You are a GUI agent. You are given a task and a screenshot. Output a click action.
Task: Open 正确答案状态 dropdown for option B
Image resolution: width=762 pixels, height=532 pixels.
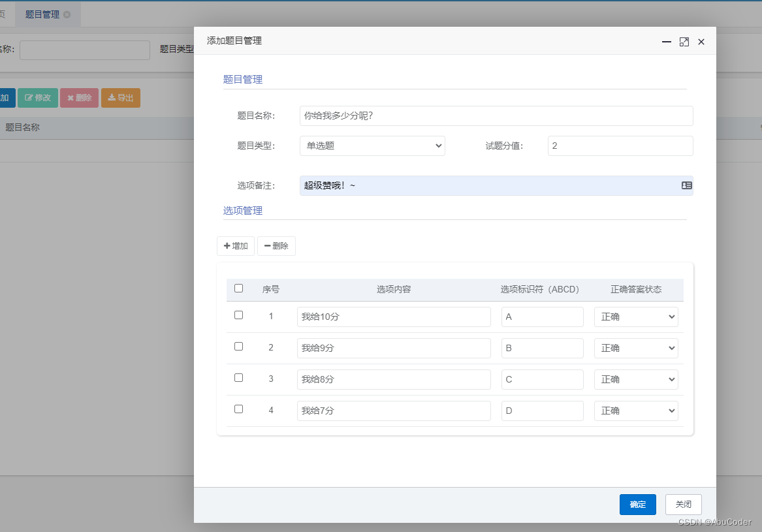point(635,349)
